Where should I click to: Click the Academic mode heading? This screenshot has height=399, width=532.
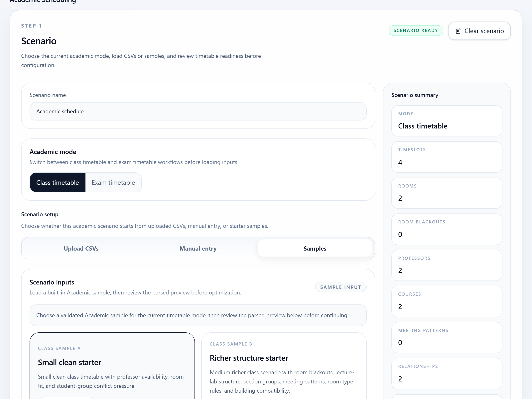point(53,152)
